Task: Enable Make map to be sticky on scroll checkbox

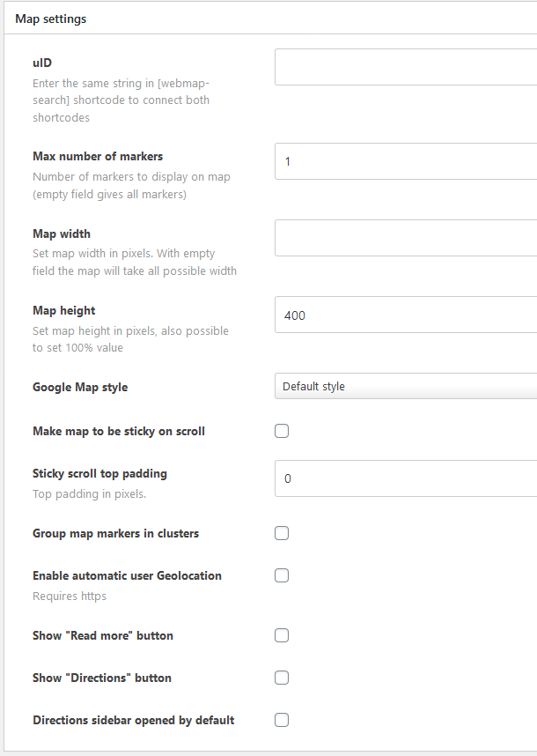Action: point(282,431)
